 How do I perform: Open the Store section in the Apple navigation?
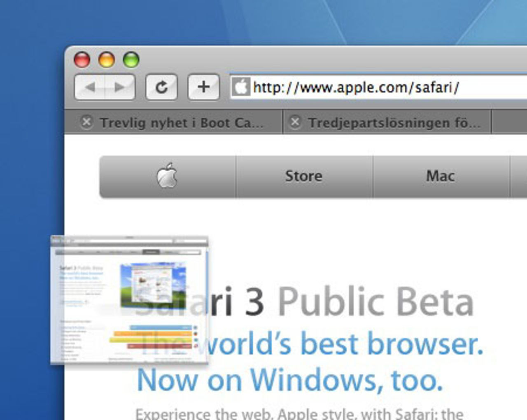pos(303,176)
